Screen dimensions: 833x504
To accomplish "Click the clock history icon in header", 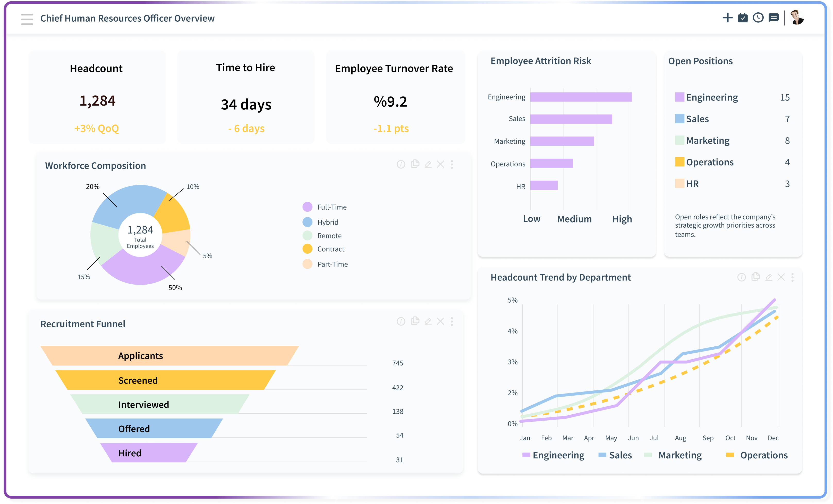I will [758, 18].
